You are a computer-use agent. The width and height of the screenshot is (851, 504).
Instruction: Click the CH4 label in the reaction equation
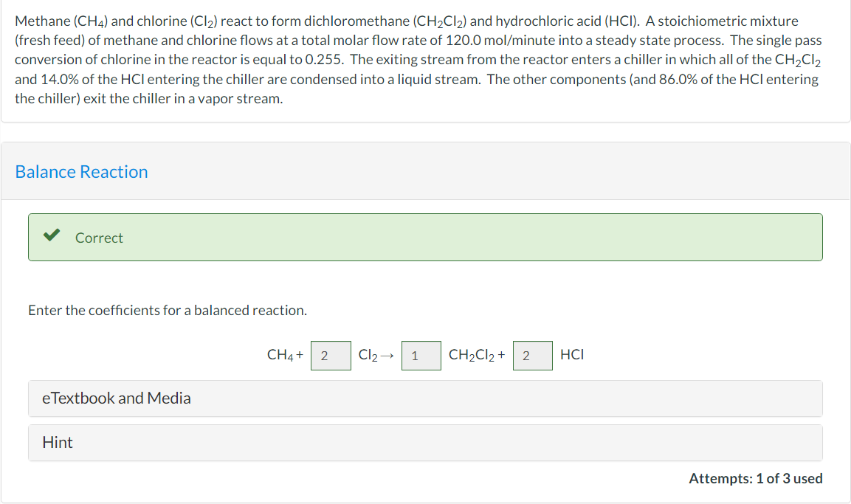[281, 355]
